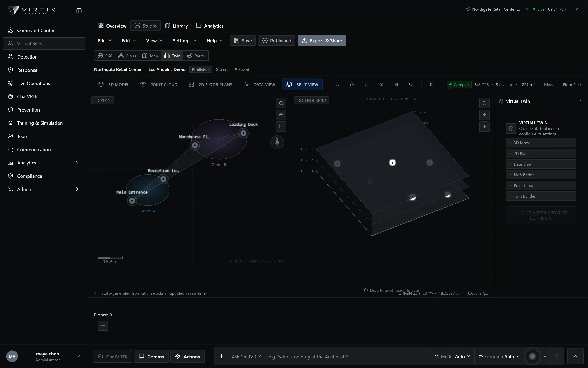The height and width of the screenshot is (368, 588).
Task: Click the Save button
Action: (x=243, y=41)
